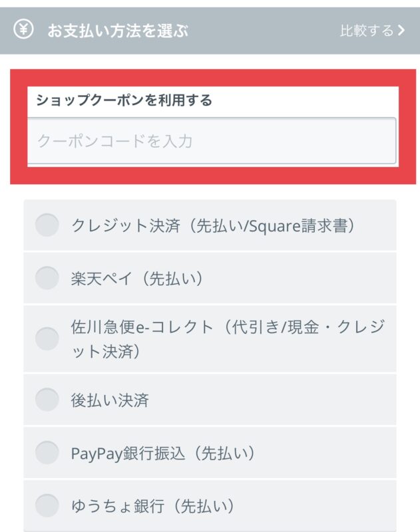The width and height of the screenshot is (420, 532).
Task: Select the クレジット決済 (Square請求書) radio button
Action: coord(47,225)
